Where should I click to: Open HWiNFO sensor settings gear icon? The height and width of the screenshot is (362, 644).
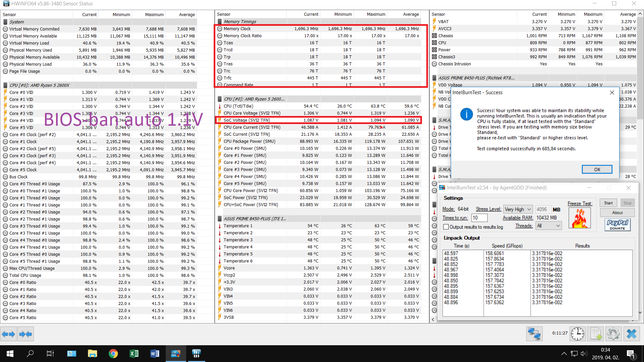pyautogui.click(x=613, y=334)
